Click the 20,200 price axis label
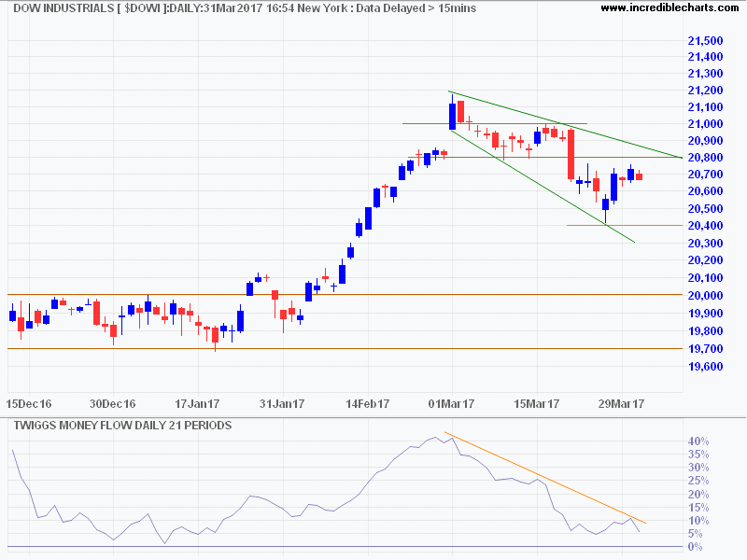The height and width of the screenshot is (560, 747). click(706, 260)
